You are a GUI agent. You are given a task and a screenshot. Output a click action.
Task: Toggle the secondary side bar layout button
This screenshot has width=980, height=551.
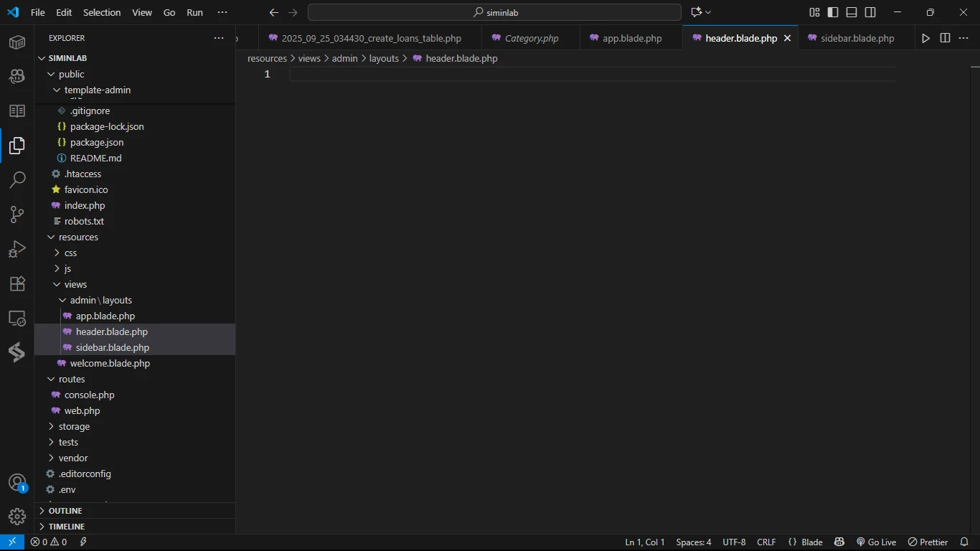pyautogui.click(x=870, y=12)
